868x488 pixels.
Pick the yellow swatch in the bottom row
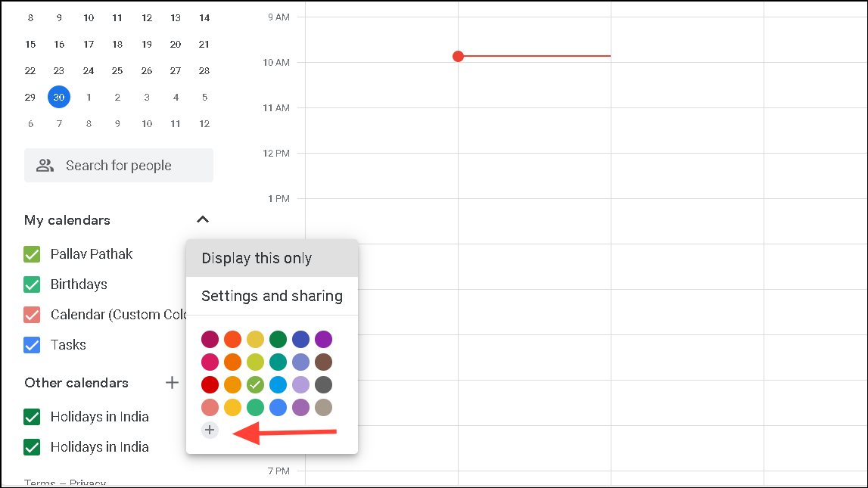coord(232,408)
